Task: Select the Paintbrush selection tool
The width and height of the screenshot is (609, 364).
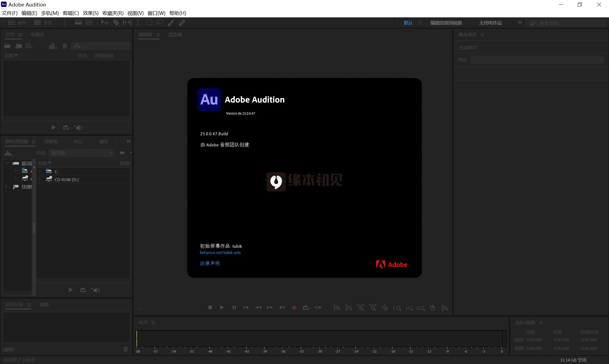Action: [171, 23]
